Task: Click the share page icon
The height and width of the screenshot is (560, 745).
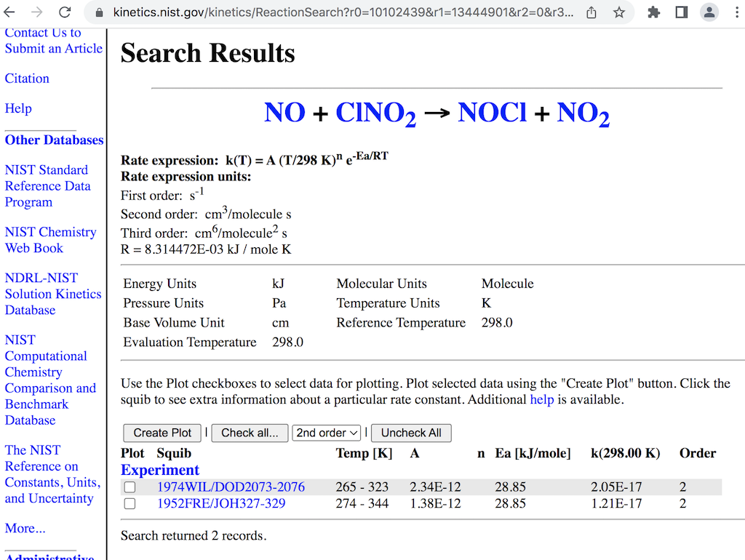Action: [x=591, y=12]
